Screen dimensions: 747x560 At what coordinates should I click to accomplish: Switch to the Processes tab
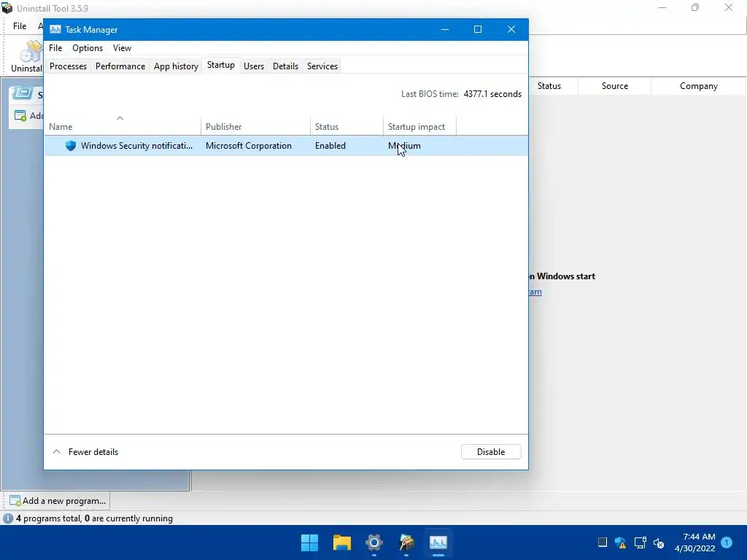[68, 66]
